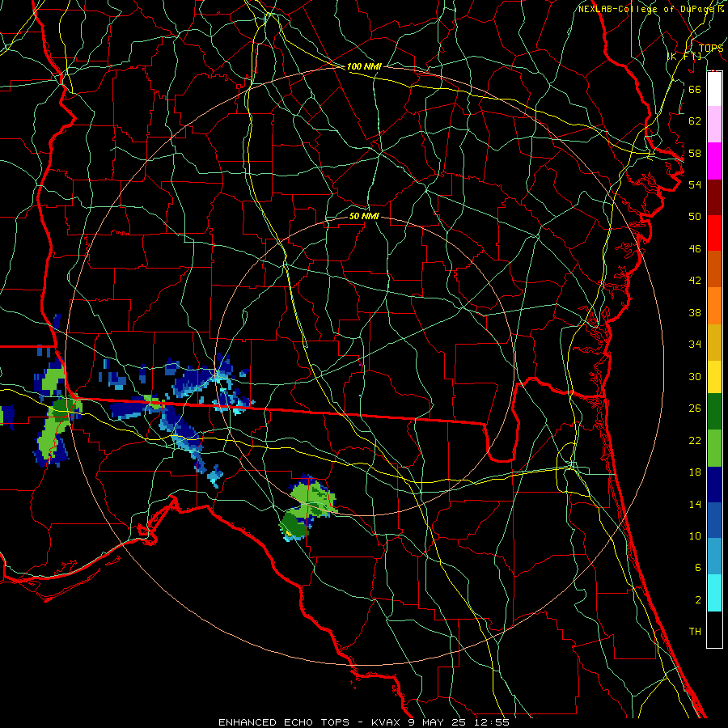
Task: Click the "30" legend value
Action: tap(695, 376)
